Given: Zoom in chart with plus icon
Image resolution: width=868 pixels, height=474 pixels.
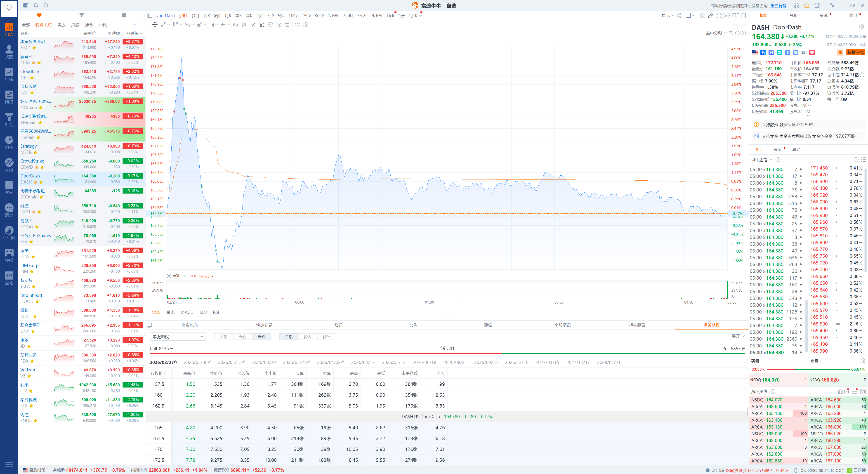Looking at the screenshot, I should (744, 33).
